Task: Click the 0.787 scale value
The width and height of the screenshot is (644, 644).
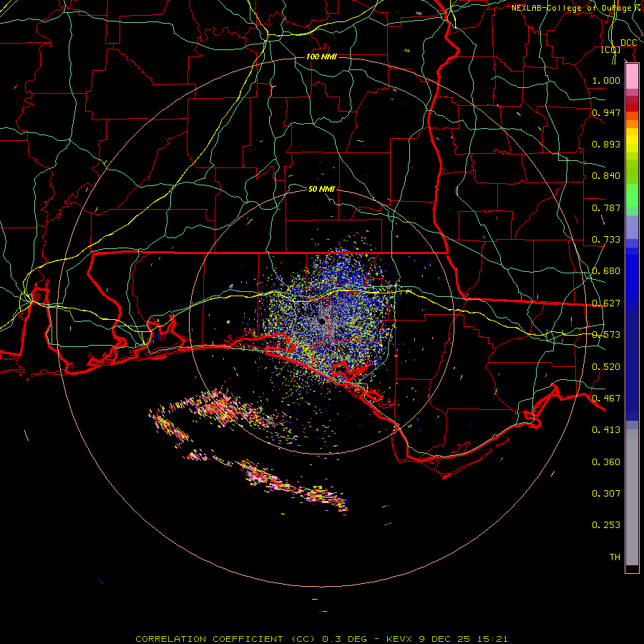Action: (606, 208)
